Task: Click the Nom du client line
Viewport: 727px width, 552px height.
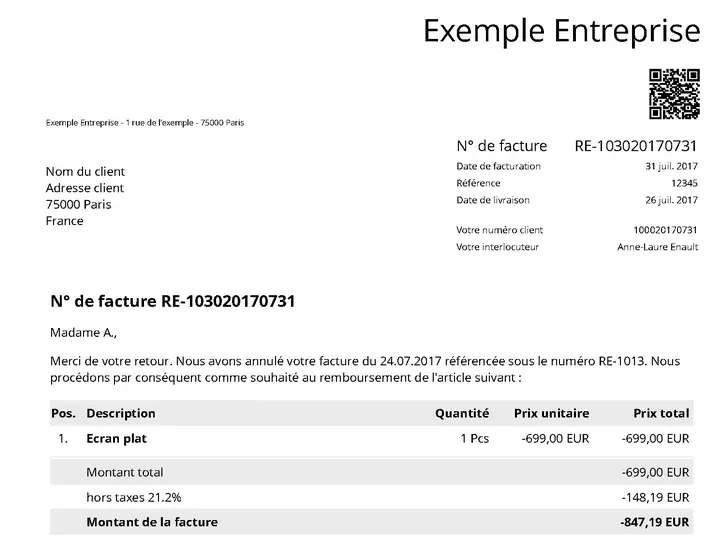Action: [85, 171]
